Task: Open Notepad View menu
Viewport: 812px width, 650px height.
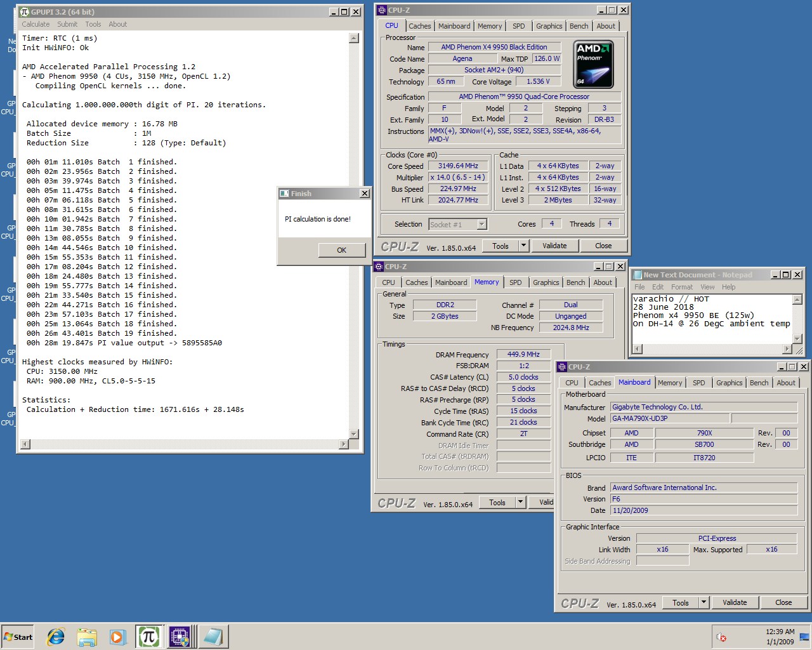Action: click(707, 287)
